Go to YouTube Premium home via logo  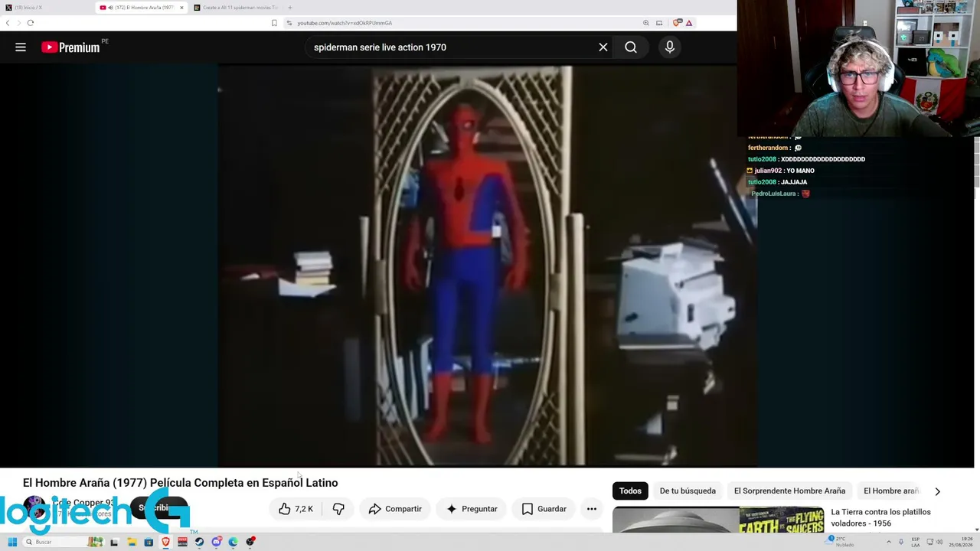[x=70, y=47]
